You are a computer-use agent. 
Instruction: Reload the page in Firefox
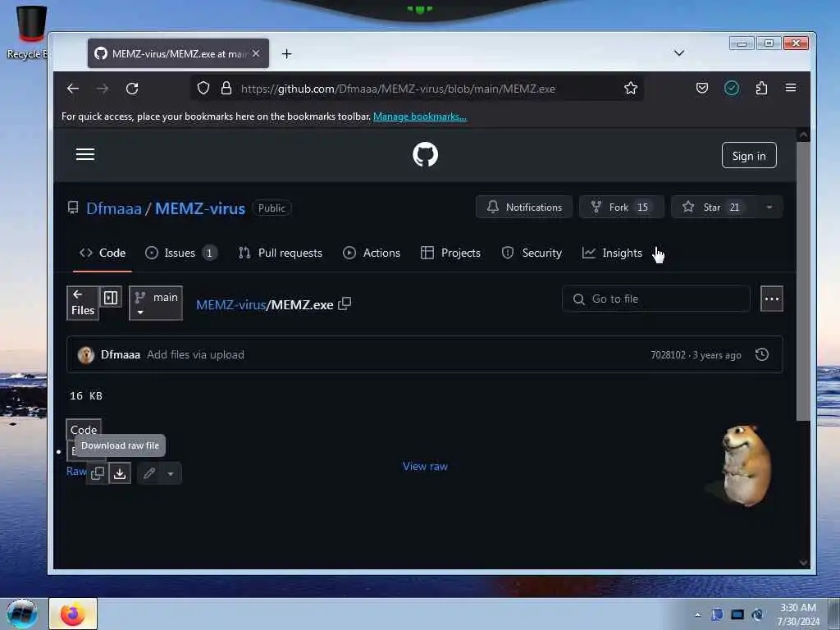[132, 89]
